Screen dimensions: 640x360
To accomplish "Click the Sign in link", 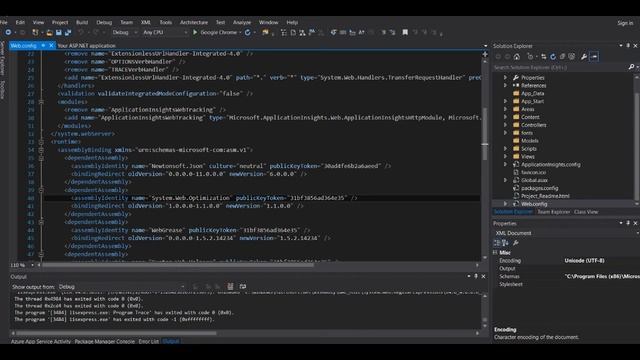I will click(x=625, y=23).
